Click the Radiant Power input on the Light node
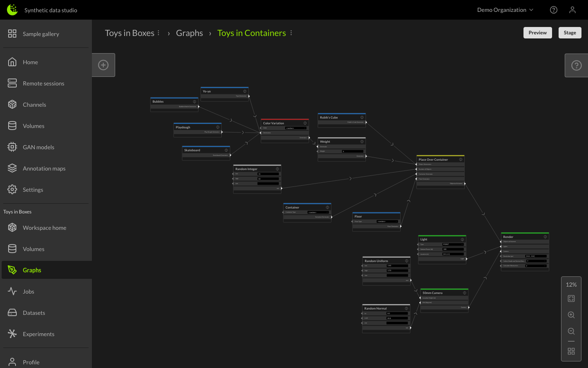 tap(453, 249)
